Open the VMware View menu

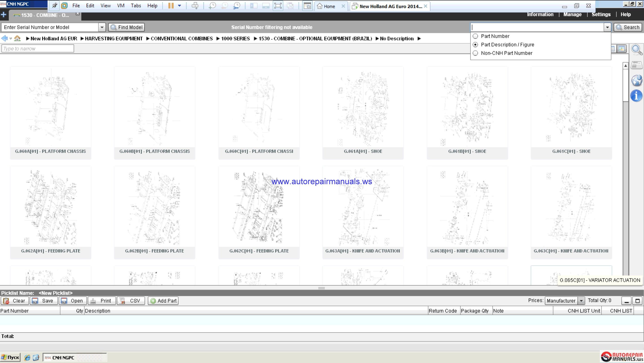[105, 6]
